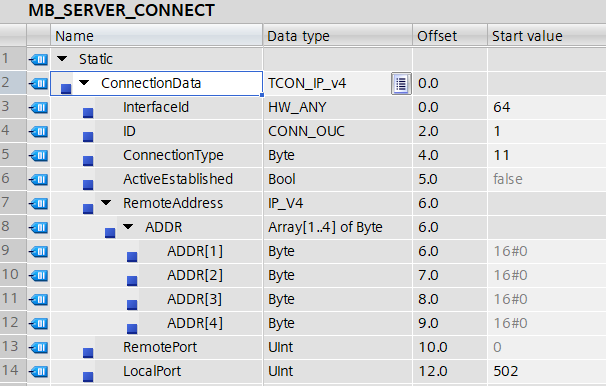Edit false start value of ActiveEstablished
Image resolution: width=606 pixels, height=386 pixels.
coord(547,179)
